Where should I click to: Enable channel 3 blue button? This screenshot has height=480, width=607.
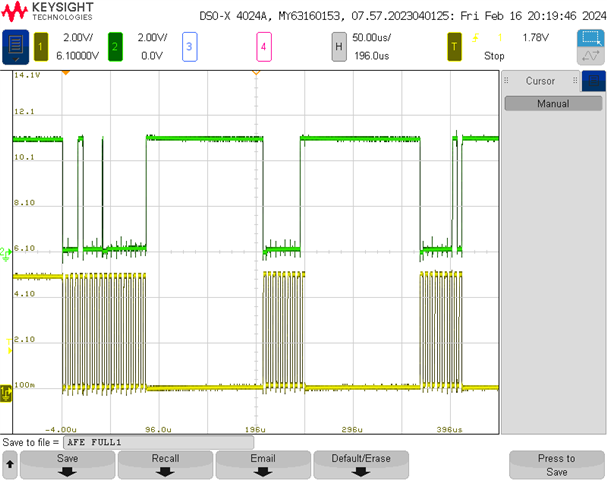click(189, 47)
